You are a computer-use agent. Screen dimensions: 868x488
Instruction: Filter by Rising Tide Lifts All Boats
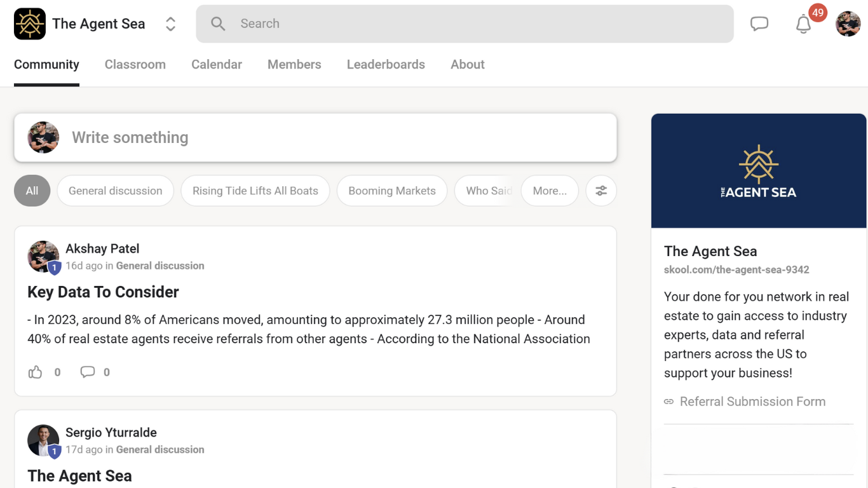tap(255, 191)
